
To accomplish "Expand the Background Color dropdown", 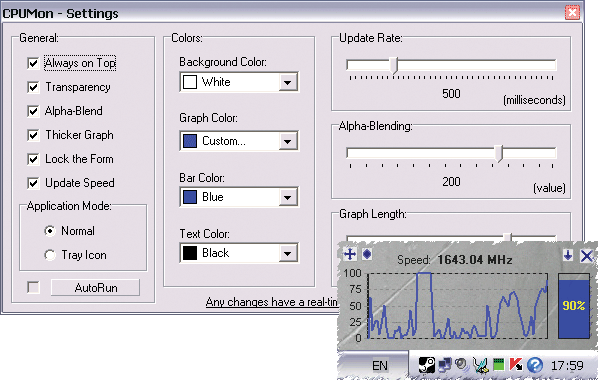I will pos(239,82).
